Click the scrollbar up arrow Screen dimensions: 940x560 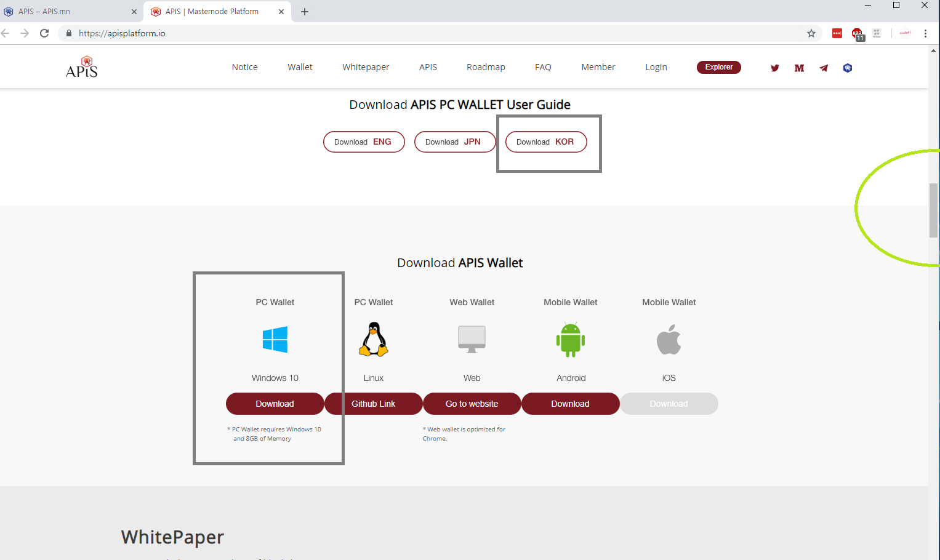pos(934,50)
